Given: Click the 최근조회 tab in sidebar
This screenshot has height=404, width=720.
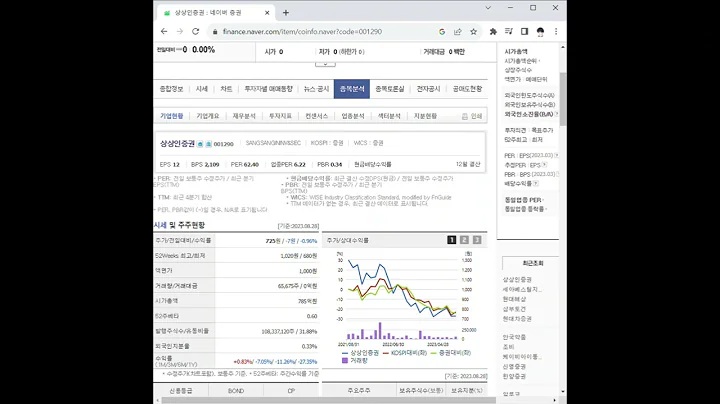Looking at the screenshot, I should (x=533, y=264).
